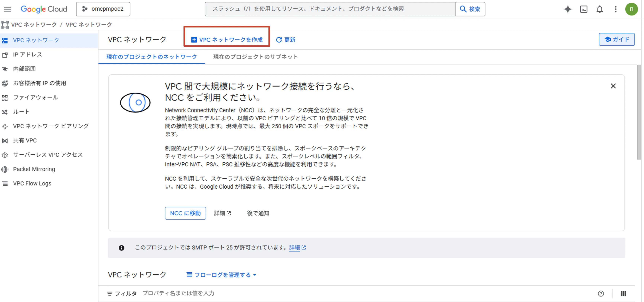
Task: Open the SMTP port 25 詳細 link
Action: click(x=297, y=248)
